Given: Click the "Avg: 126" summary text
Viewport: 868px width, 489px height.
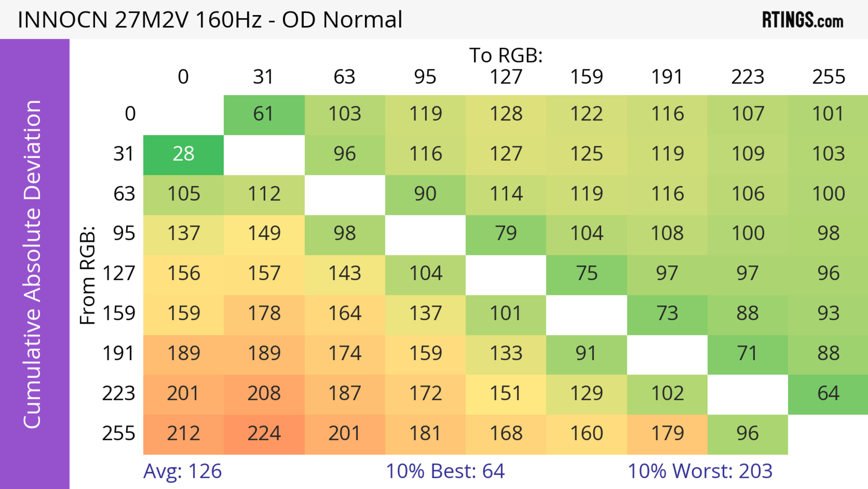Looking at the screenshot, I should pyautogui.click(x=182, y=471).
